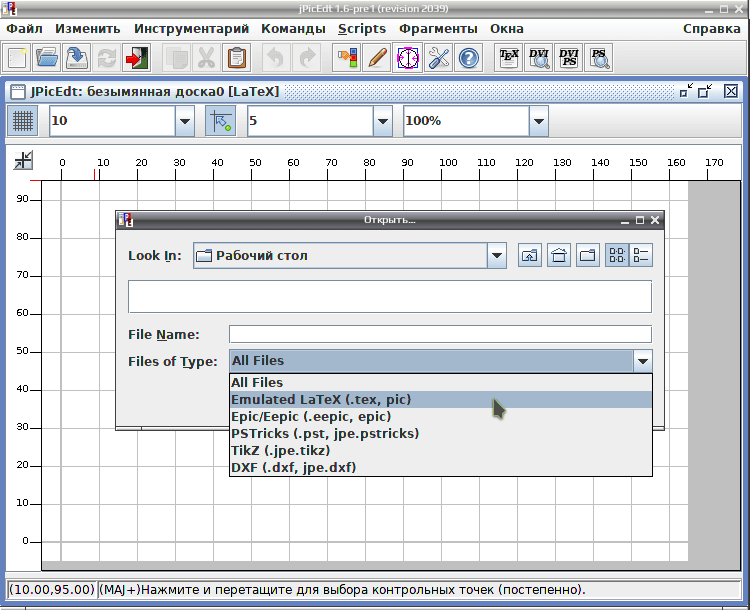Iconify the безымянная доска0 internal frame

tap(686, 91)
